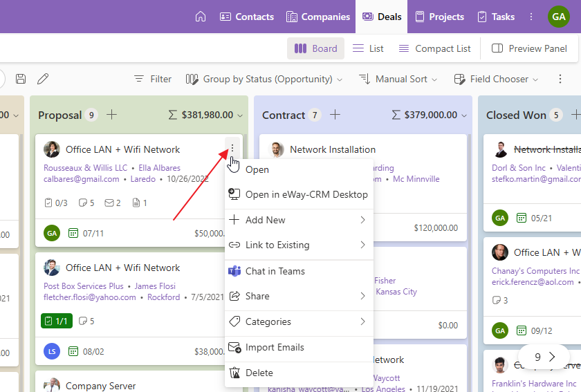Open Ella Albares contact link
This screenshot has height=392, width=581.
[x=159, y=168]
